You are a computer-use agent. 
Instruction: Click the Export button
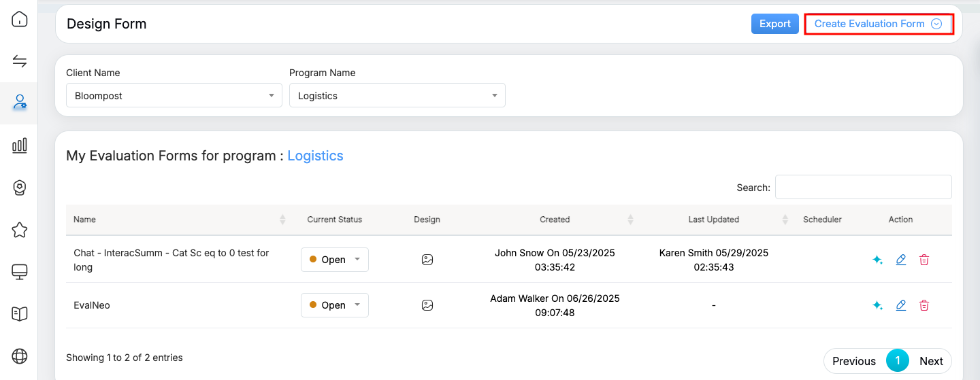[774, 24]
